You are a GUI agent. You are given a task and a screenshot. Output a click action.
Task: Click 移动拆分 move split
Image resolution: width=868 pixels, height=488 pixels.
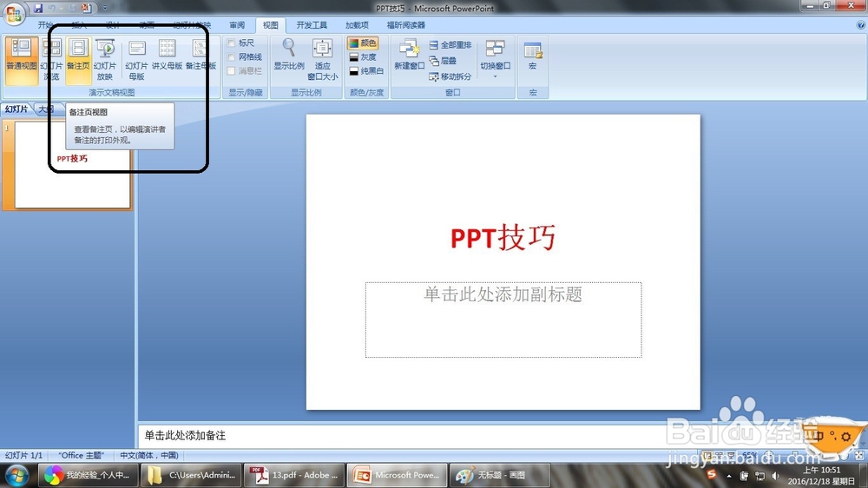pos(450,76)
